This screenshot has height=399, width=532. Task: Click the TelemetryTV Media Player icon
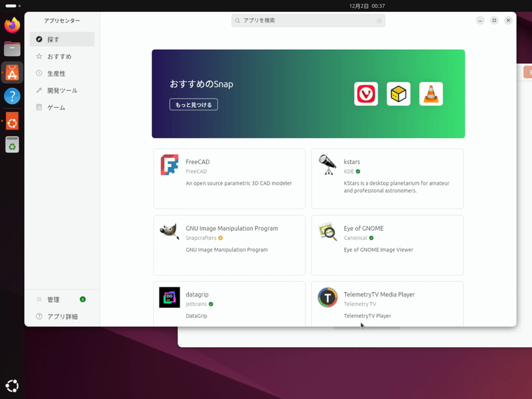click(x=327, y=297)
